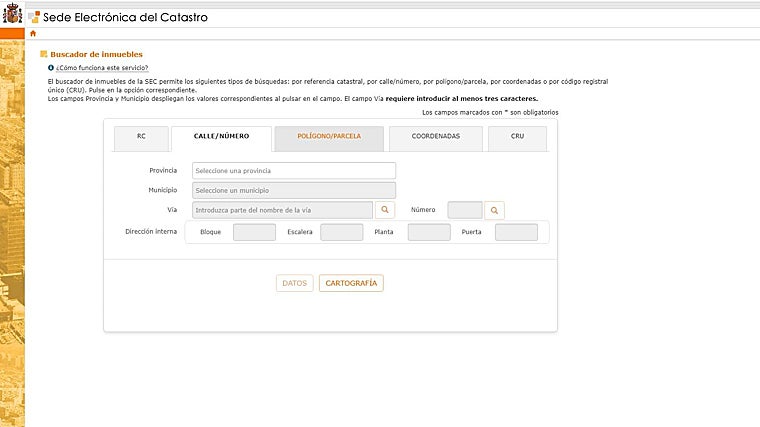Focus the Número input field

(465, 210)
